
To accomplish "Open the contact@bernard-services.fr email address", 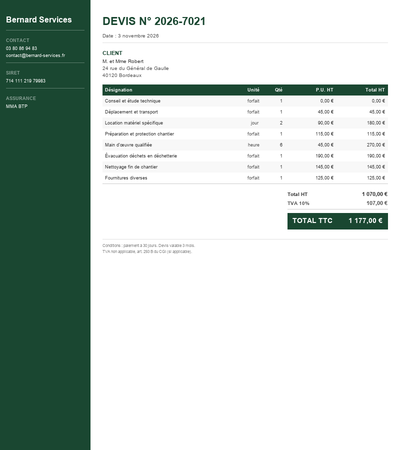I will 35,55.
